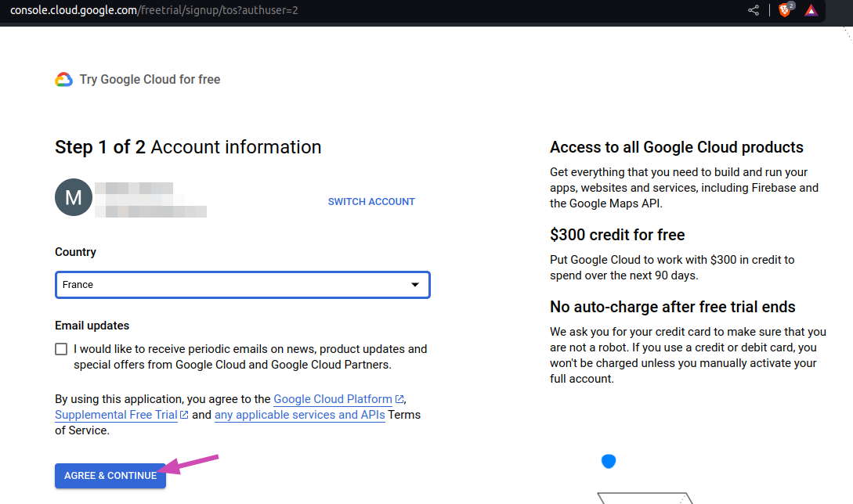The height and width of the screenshot is (504, 853).
Task: Click the Google Cloud logo icon
Action: [63, 79]
